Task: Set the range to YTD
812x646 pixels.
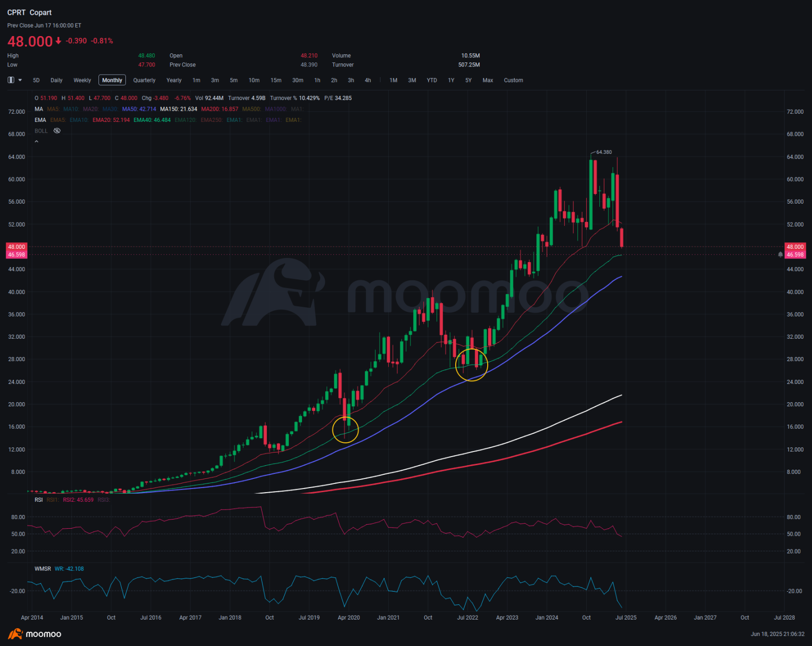Action: coord(432,80)
